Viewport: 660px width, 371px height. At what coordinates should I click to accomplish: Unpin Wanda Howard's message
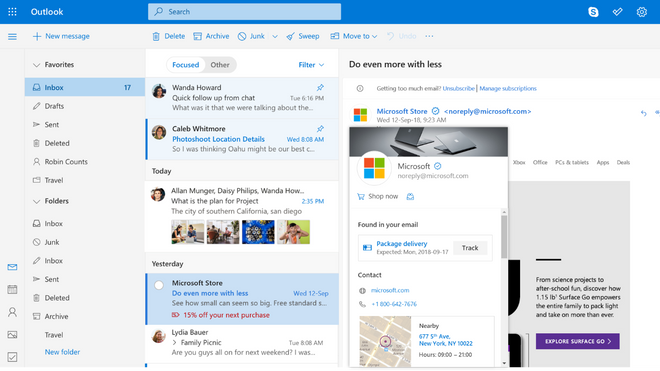(x=320, y=88)
